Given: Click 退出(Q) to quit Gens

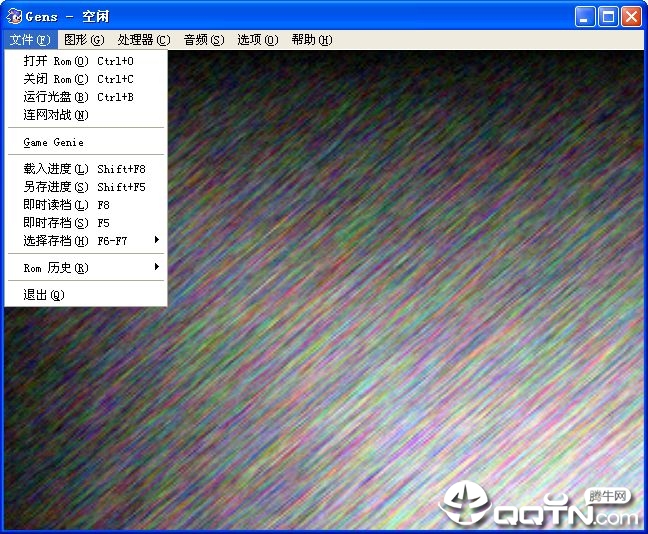Looking at the screenshot, I should [86, 295].
